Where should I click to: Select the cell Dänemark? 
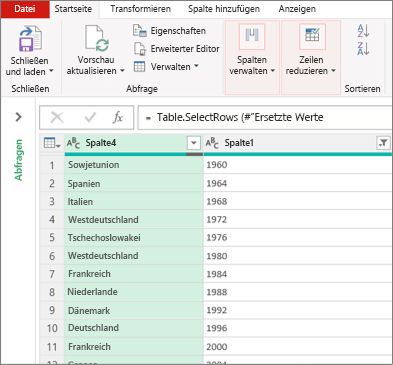coord(134,310)
